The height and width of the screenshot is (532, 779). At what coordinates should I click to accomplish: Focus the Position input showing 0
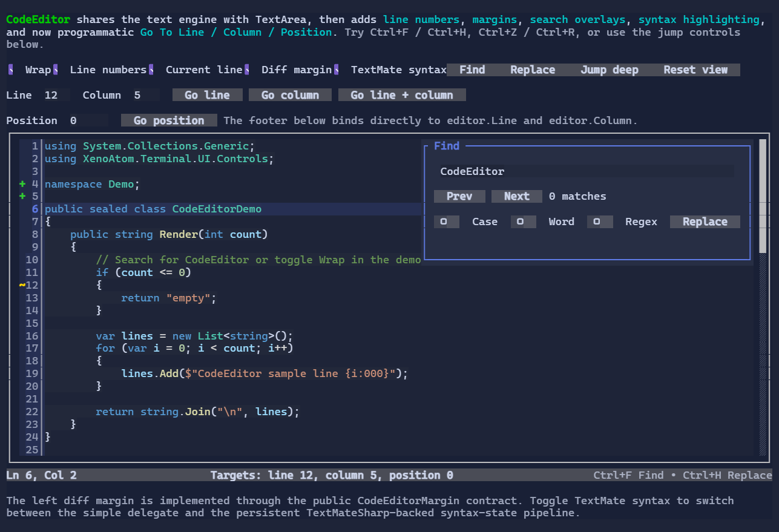(89, 120)
